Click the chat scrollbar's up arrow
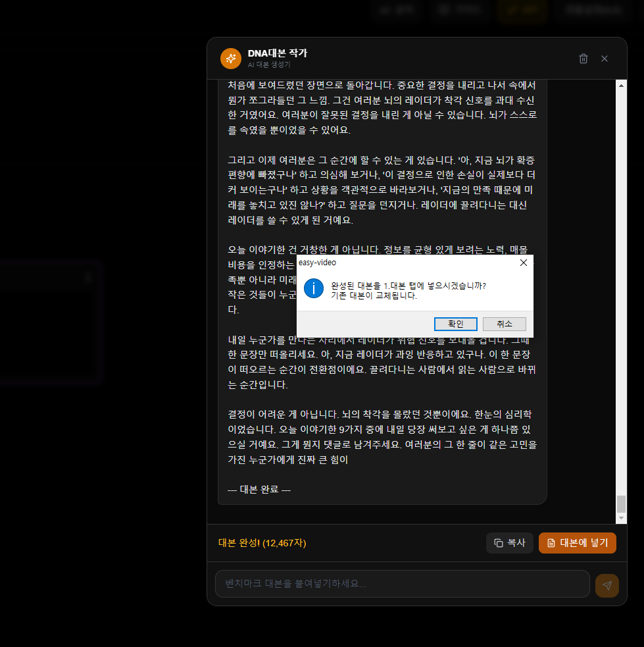Viewport: 644px width, 647px height. tap(621, 85)
